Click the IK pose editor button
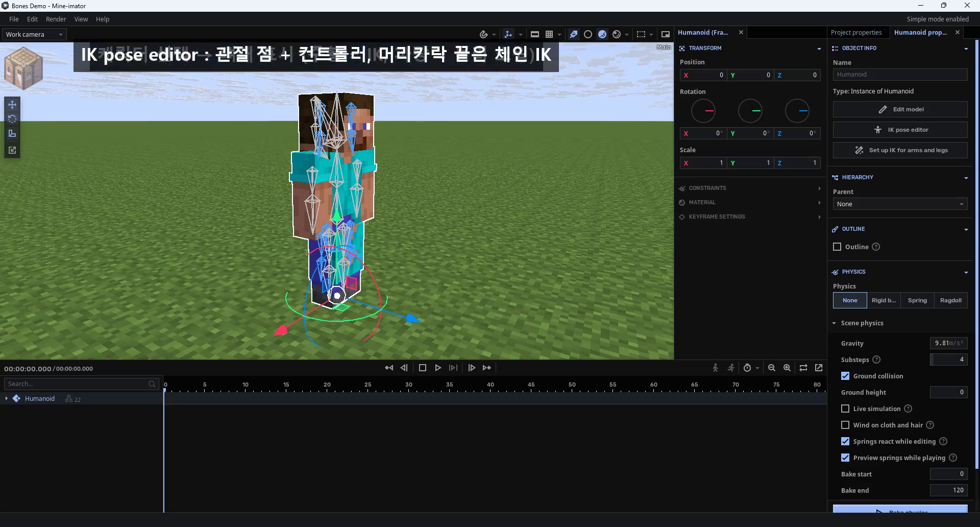Screen dimensions: 980x527 (x=900, y=130)
